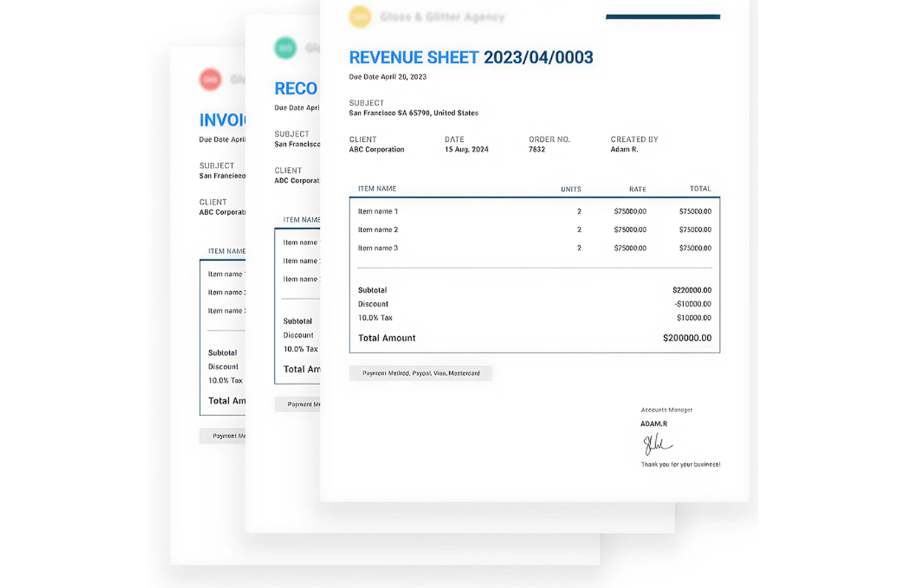The width and height of the screenshot is (905, 588).
Task: Click the units value in Item name 1 row
Action: coord(579,211)
